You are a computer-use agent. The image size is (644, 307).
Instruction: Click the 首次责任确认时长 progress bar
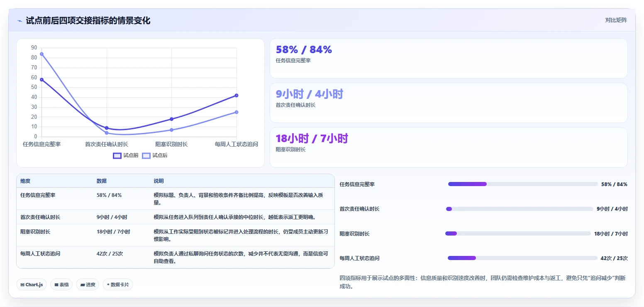coord(520,209)
